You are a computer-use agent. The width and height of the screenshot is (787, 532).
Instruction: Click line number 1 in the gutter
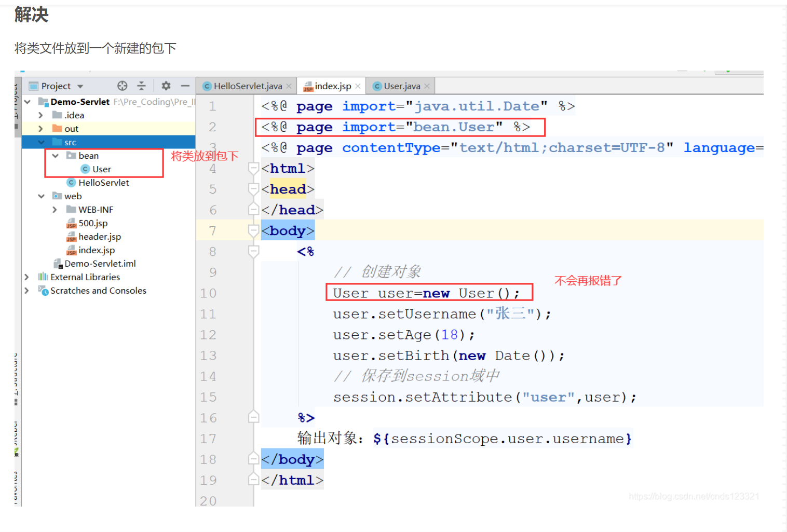click(x=212, y=106)
